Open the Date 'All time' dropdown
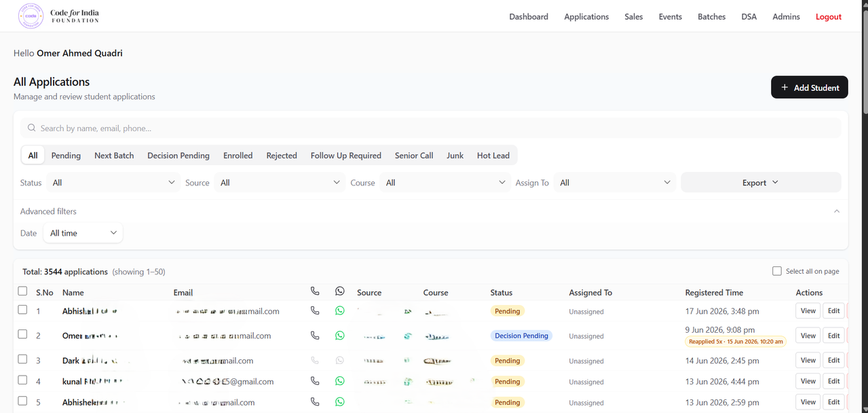 (x=83, y=233)
